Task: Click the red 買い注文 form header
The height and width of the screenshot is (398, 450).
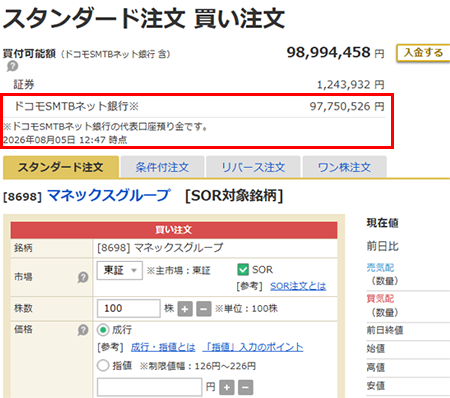Action: click(174, 230)
